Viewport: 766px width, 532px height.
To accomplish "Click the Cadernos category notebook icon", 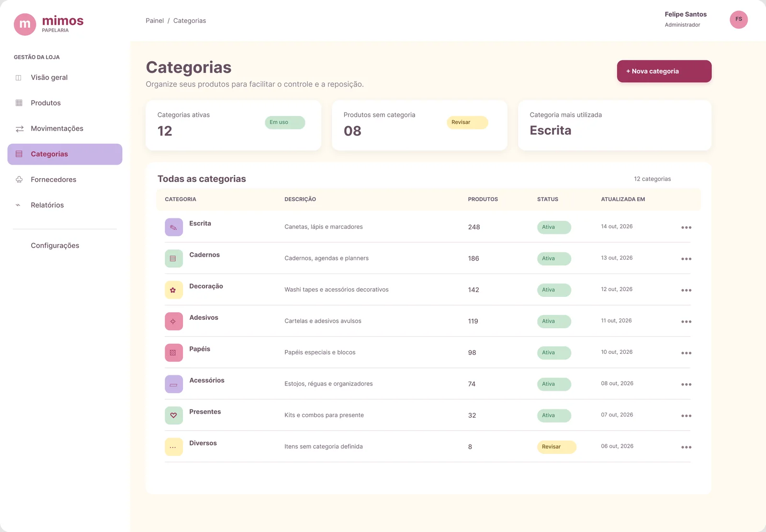I will tap(174, 259).
